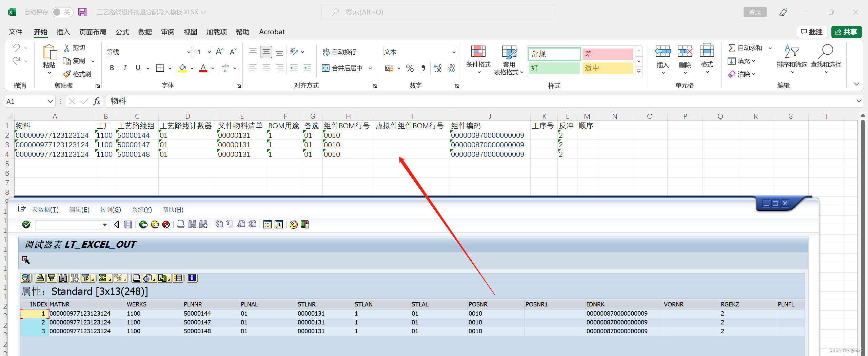Open SAP 表数据(T) menu
The width and height of the screenshot is (868, 356).
pos(45,210)
